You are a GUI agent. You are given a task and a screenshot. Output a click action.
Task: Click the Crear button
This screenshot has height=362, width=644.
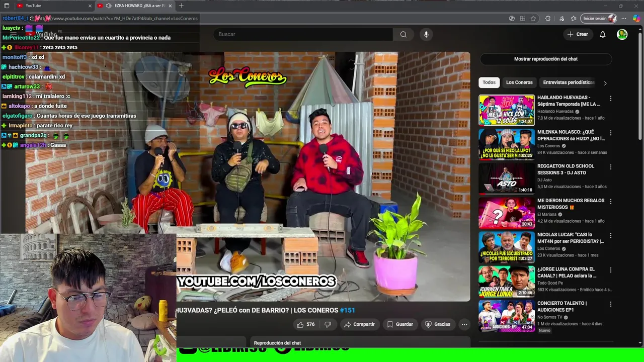pyautogui.click(x=577, y=34)
